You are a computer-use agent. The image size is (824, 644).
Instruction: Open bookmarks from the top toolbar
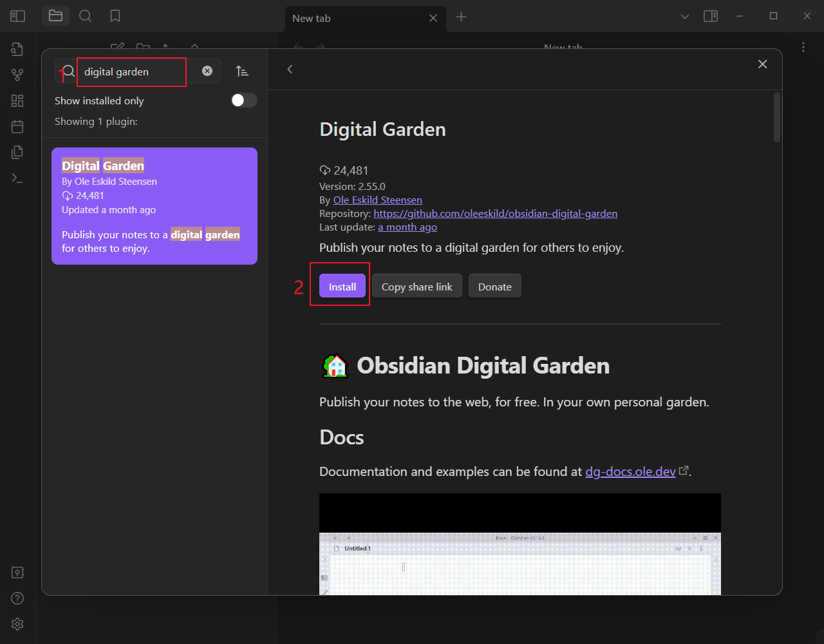[115, 15]
